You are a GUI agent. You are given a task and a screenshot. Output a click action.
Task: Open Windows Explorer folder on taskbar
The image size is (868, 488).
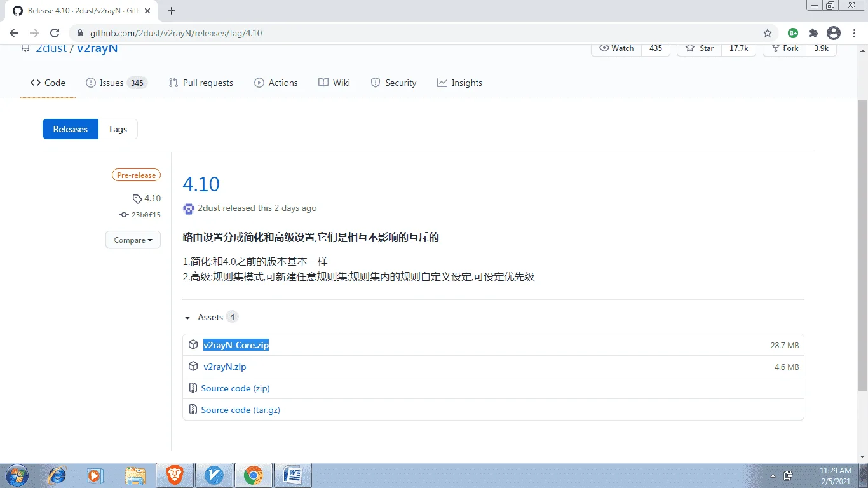pyautogui.click(x=135, y=475)
